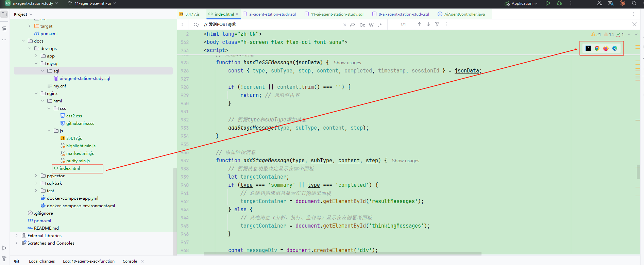
Task: Collapse the nginx folder
Action: click(36, 94)
